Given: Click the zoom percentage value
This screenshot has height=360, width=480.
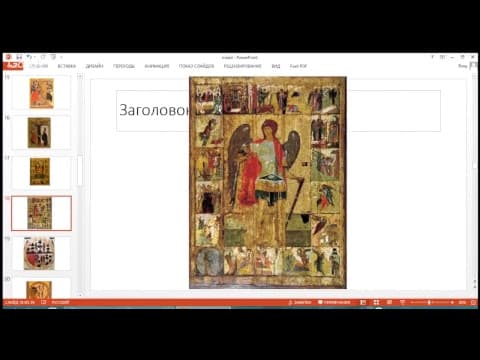Looking at the screenshot, I should (x=462, y=302).
